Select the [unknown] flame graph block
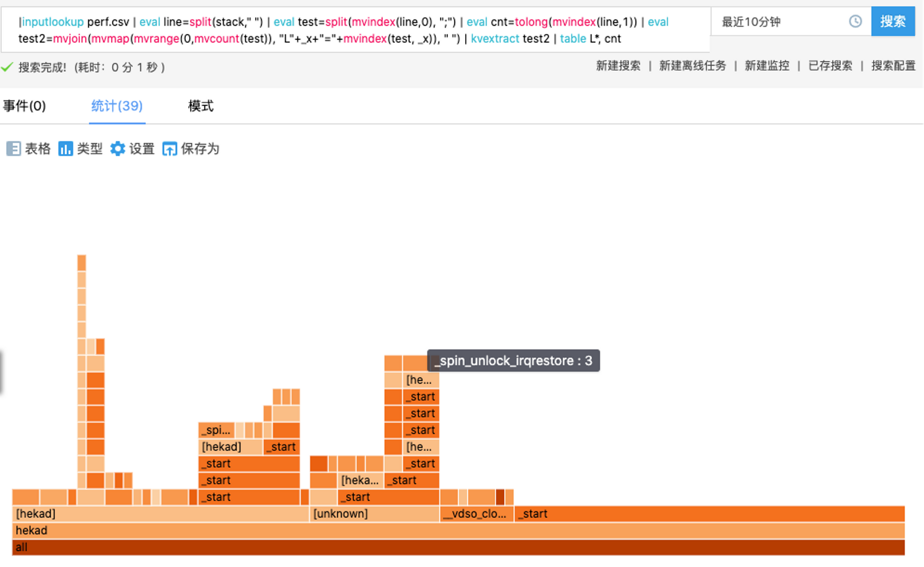This screenshot has height=567, width=924. point(374,514)
